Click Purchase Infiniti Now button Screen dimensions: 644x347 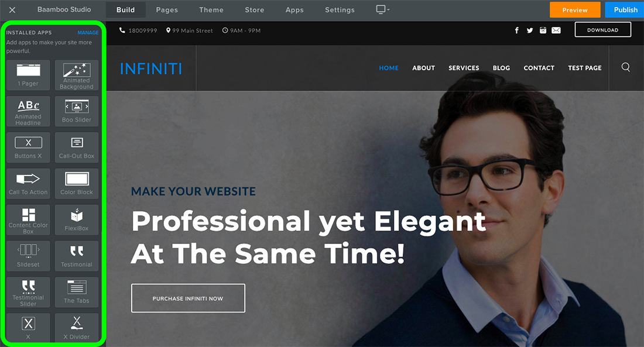(188, 298)
